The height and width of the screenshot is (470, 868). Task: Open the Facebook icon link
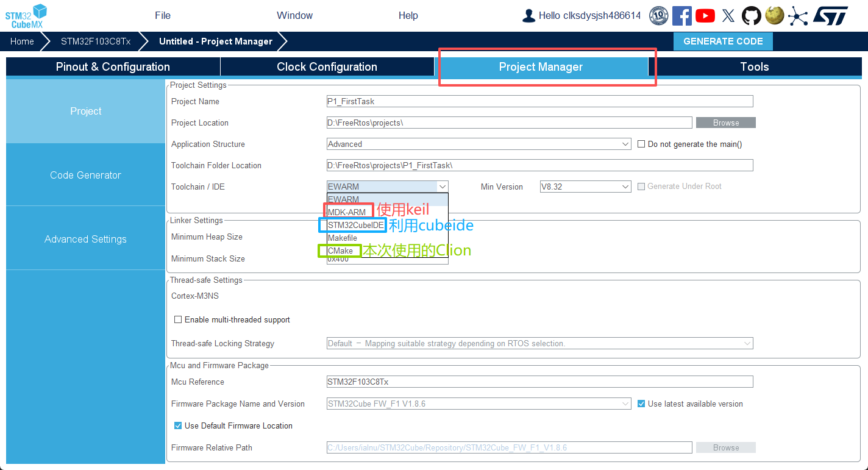[681, 16]
